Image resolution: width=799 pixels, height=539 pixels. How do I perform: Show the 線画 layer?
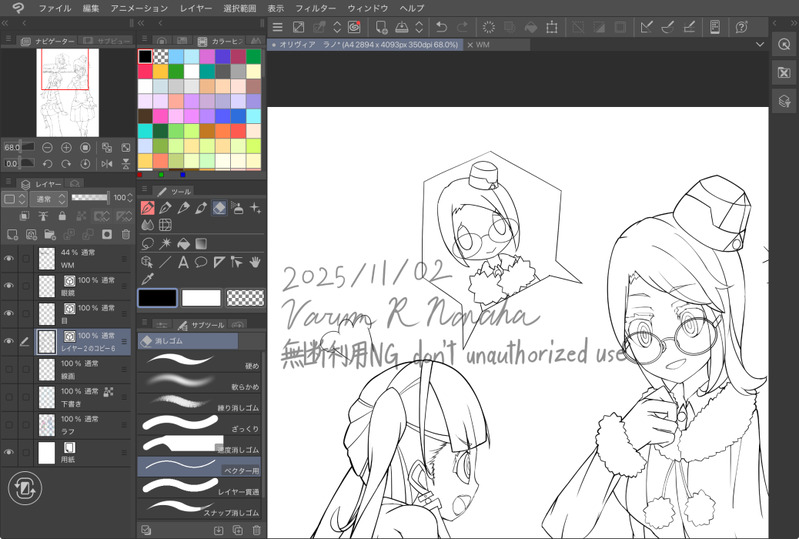(x=9, y=369)
